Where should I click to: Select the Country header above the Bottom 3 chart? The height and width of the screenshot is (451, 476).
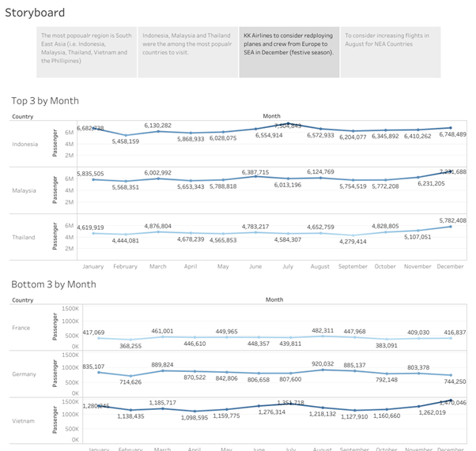point(23,300)
